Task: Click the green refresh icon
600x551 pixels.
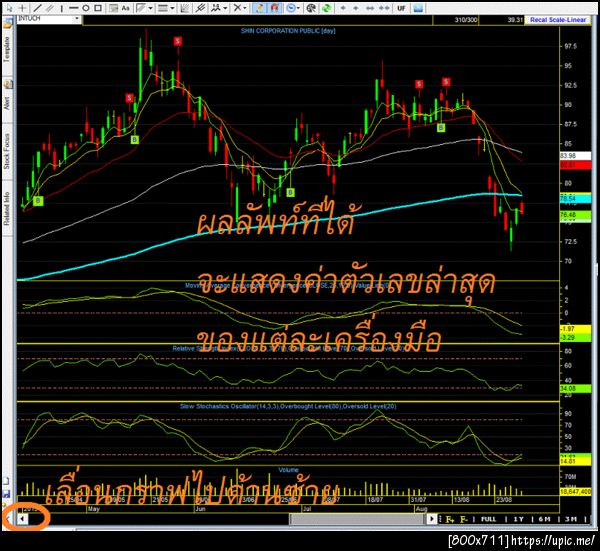Action: click(x=326, y=8)
